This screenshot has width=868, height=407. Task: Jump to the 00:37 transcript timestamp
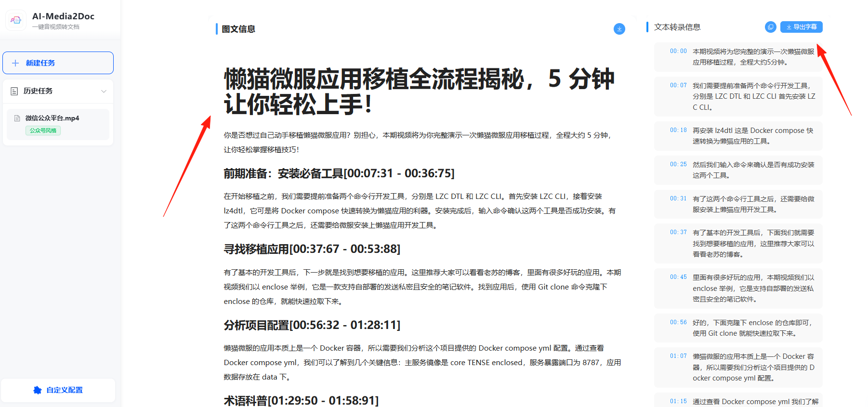point(678,232)
